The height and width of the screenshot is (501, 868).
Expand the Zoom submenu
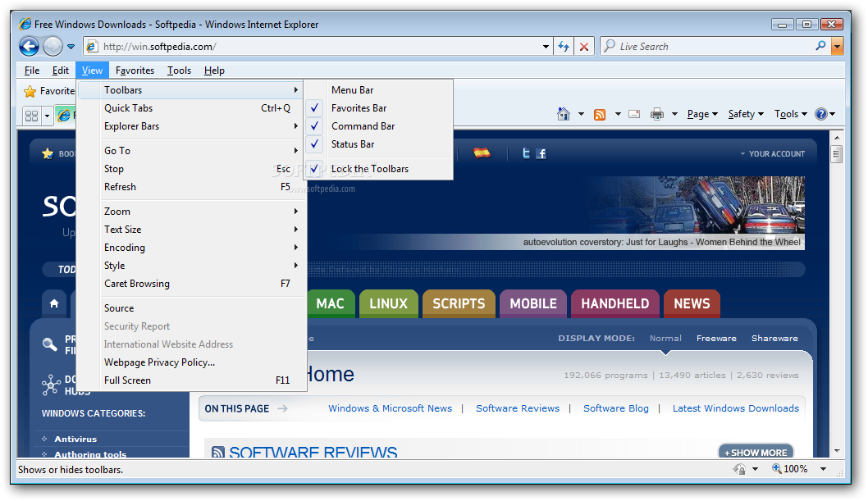(191, 212)
